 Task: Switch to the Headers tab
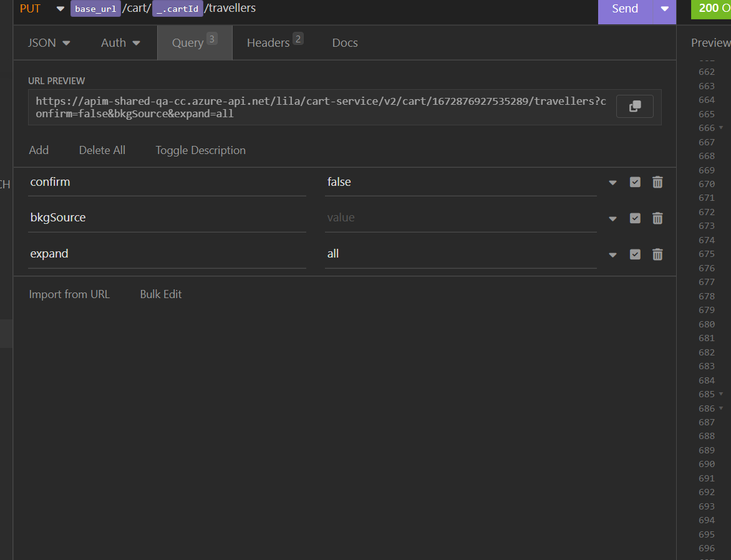[269, 42]
